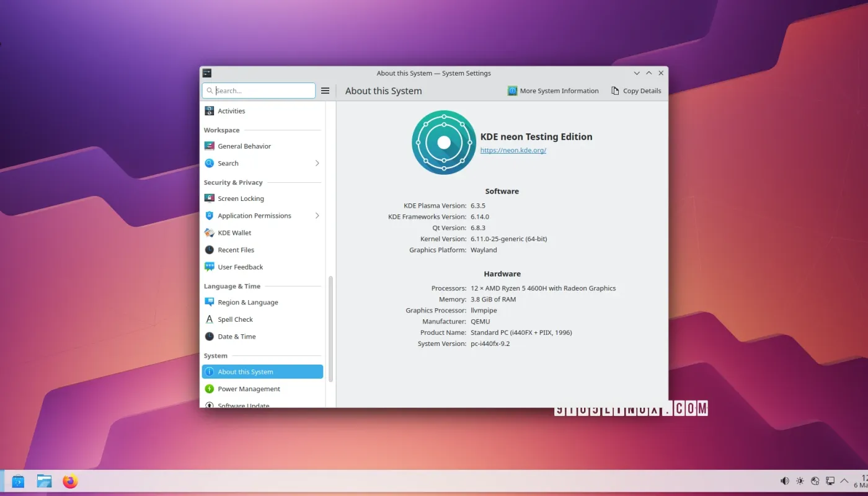Viewport: 868px width, 496px height.
Task: Click the 3.8 GiB of RAM value
Action: [x=493, y=299]
